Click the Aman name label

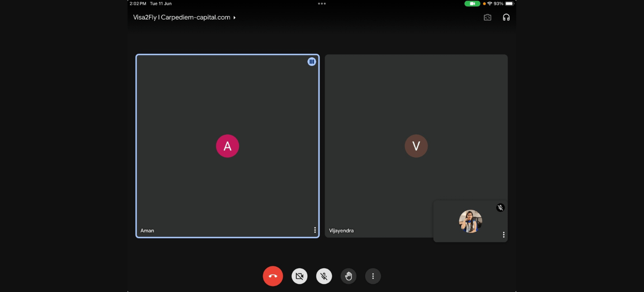pos(147,231)
